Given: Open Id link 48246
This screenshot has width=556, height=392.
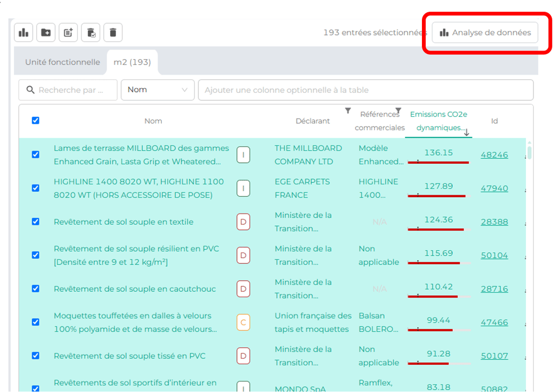Looking at the screenshot, I should coord(494,155).
